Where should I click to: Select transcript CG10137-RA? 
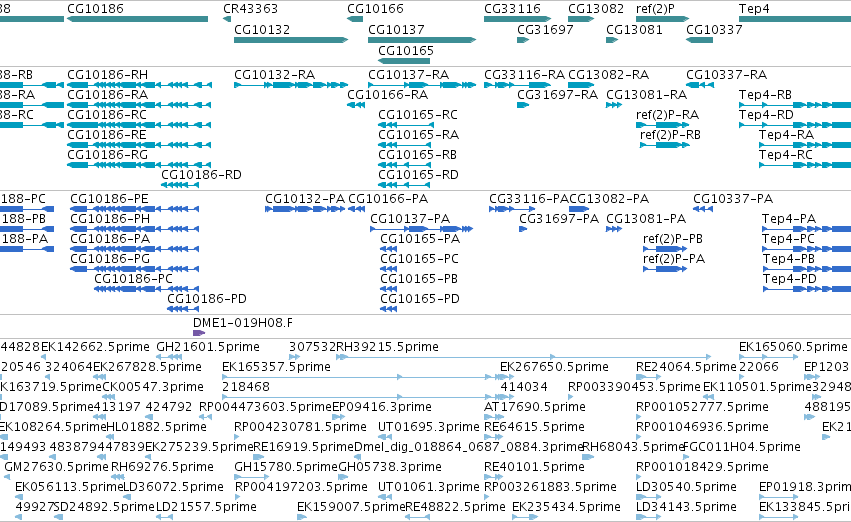[422, 85]
